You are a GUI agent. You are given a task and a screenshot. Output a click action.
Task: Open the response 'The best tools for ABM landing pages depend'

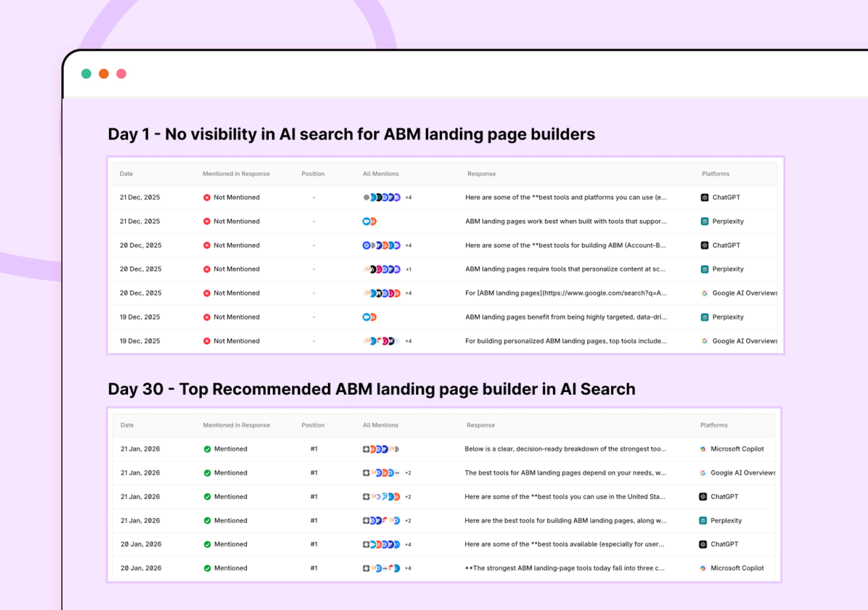[566, 473]
